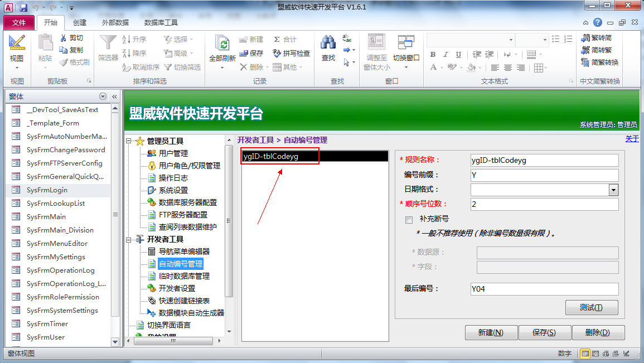This screenshot has width=644, height=363.
Task: Toggle Italic formatting button
Action: tap(446, 54)
